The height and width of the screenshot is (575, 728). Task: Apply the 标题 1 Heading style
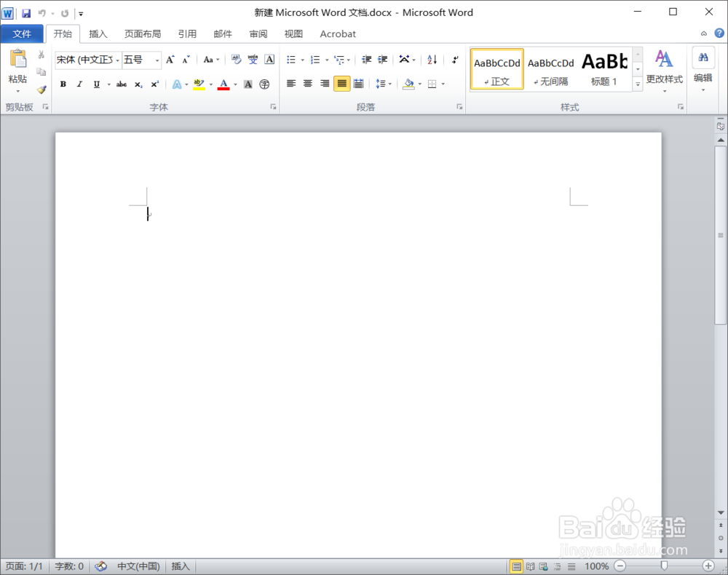coord(604,68)
